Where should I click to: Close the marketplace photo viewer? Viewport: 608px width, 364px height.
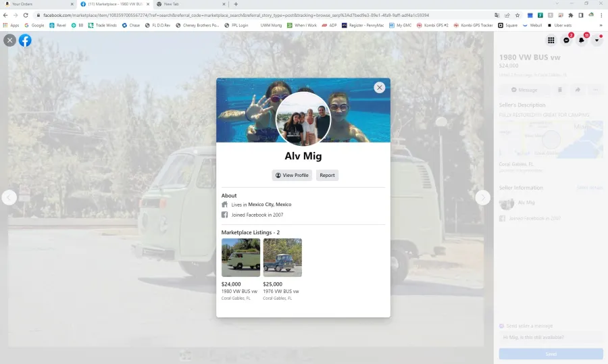[9, 41]
